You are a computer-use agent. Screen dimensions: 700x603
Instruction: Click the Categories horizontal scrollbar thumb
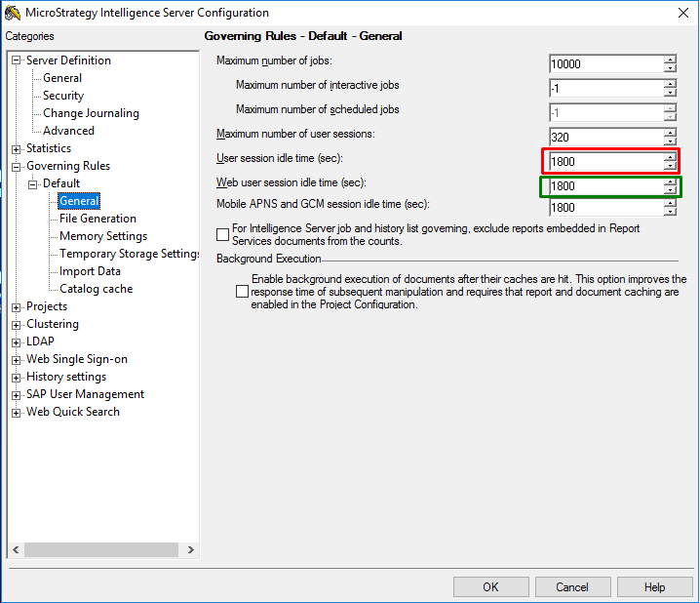pos(101,550)
